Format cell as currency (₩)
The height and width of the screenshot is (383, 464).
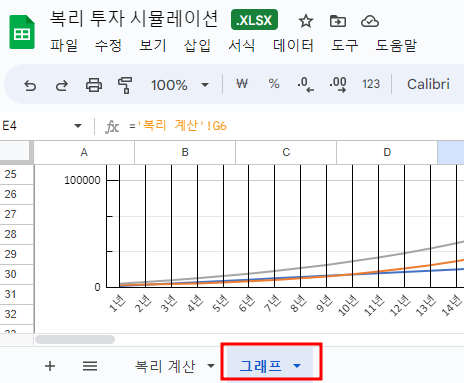(242, 84)
